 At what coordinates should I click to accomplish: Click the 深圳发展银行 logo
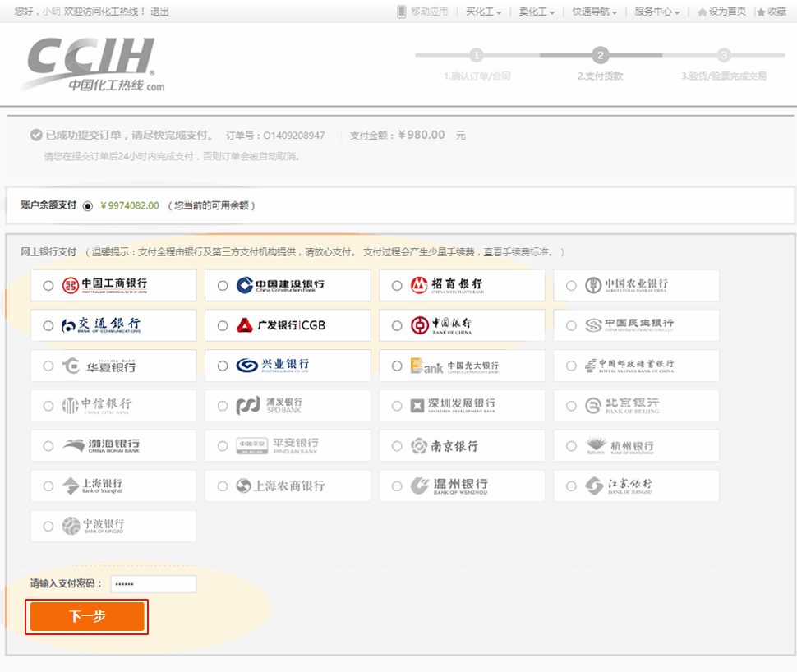[x=453, y=406]
